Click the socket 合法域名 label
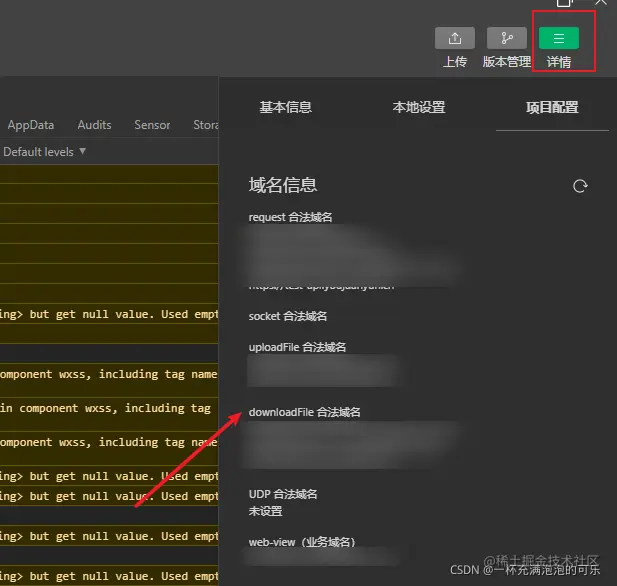This screenshot has height=586, width=617. click(288, 316)
